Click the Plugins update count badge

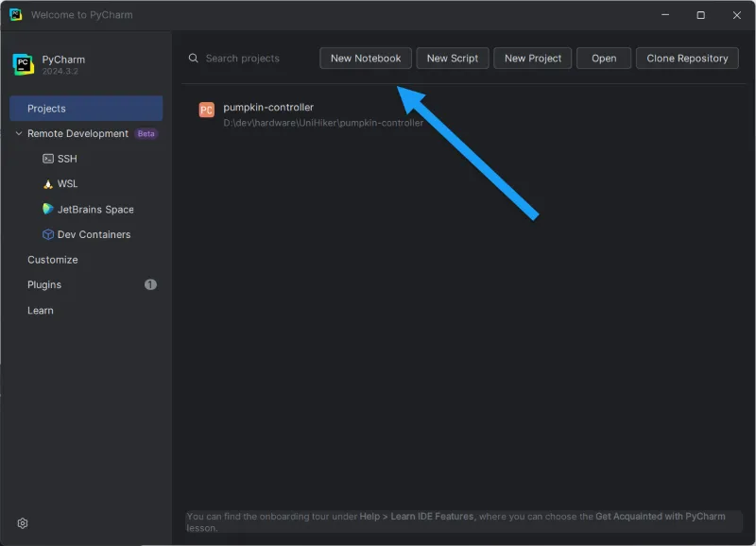pyautogui.click(x=150, y=284)
